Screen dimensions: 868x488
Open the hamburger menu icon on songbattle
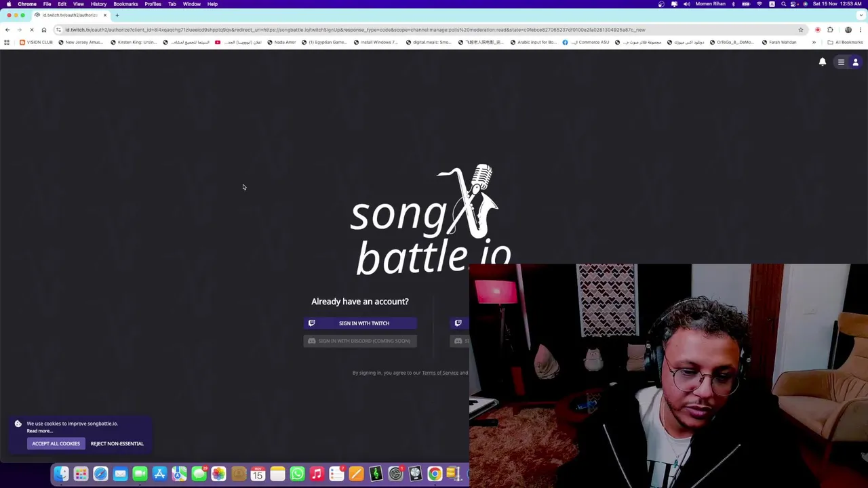coord(841,62)
